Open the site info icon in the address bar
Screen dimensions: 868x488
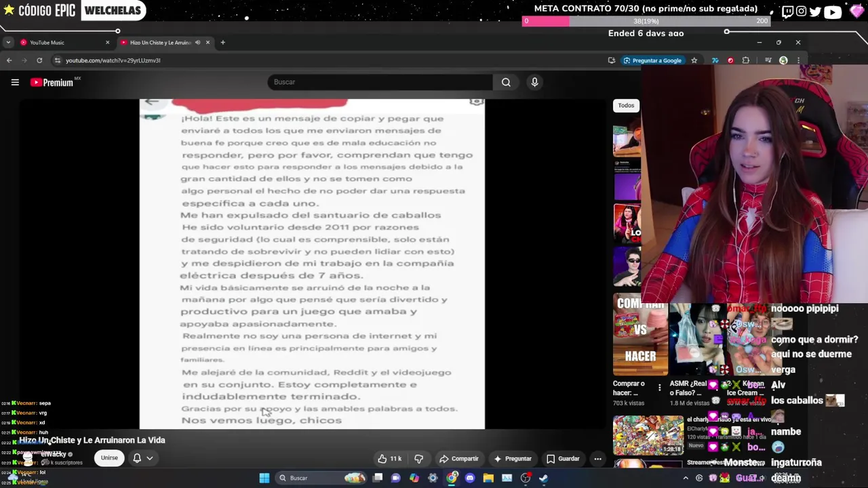click(x=58, y=60)
